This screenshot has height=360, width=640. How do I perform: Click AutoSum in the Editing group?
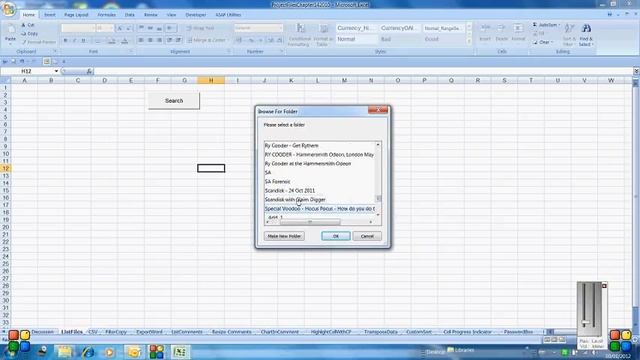click(545, 25)
